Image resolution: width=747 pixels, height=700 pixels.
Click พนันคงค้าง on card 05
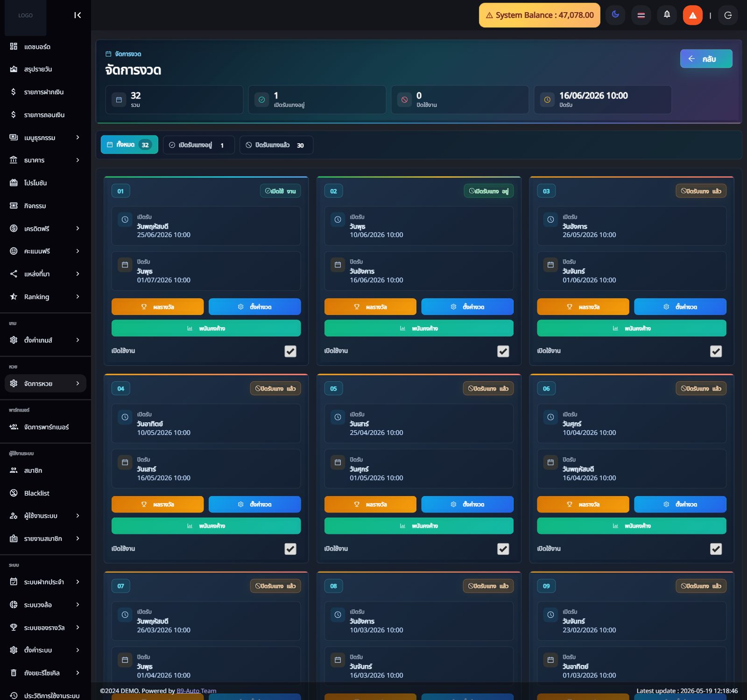(x=419, y=526)
